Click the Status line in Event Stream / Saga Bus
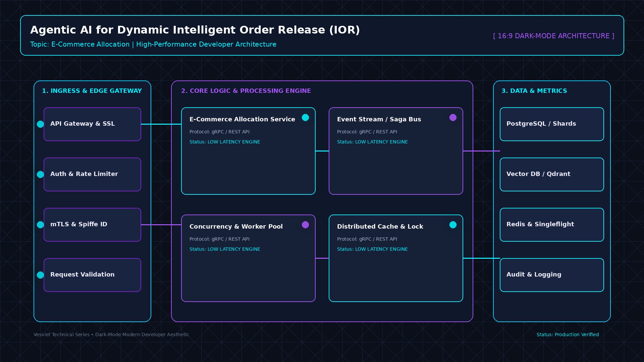644x362 pixels. (x=372, y=142)
